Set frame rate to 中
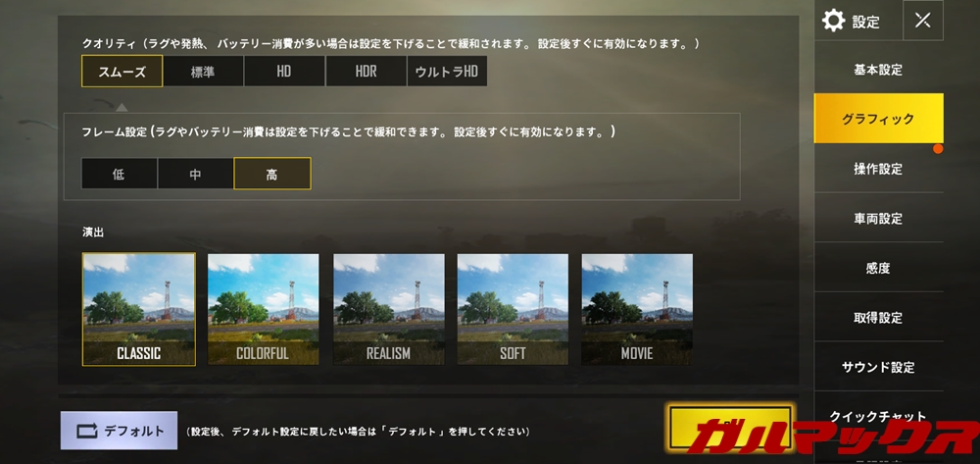This screenshot has width=980, height=464. coord(196,174)
